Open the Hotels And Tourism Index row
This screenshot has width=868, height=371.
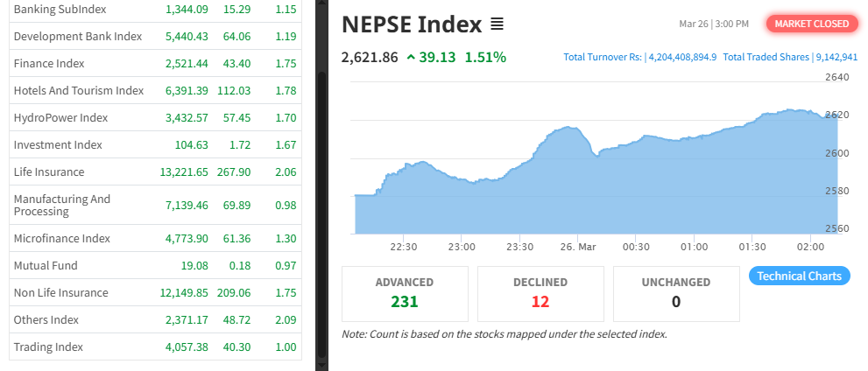pos(156,91)
